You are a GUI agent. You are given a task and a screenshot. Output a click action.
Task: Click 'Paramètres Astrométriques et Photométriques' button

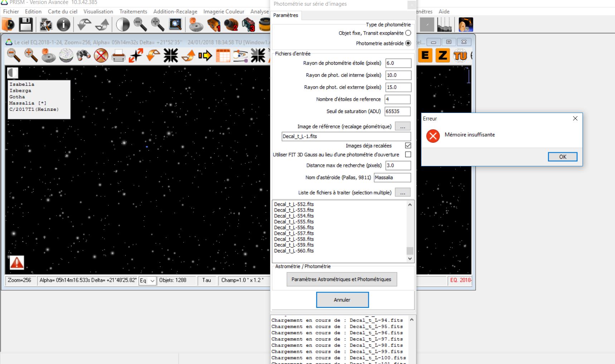pyautogui.click(x=341, y=279)
